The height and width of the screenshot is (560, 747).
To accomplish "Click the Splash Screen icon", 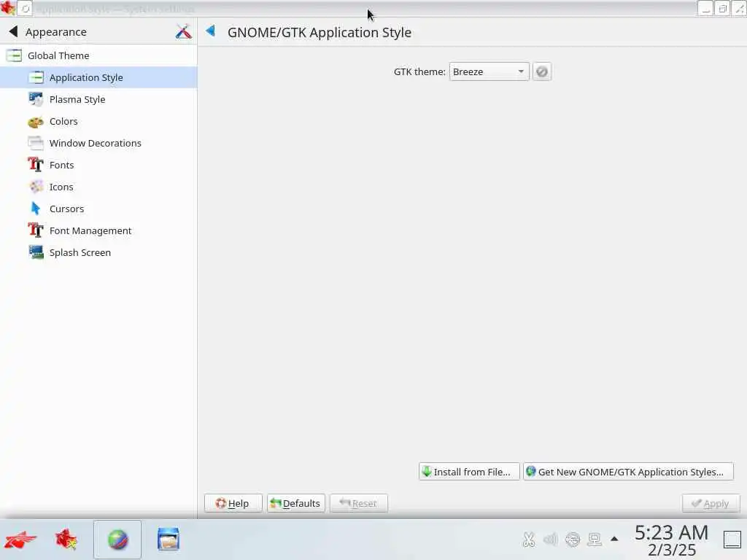I will (x=36, y=252).
